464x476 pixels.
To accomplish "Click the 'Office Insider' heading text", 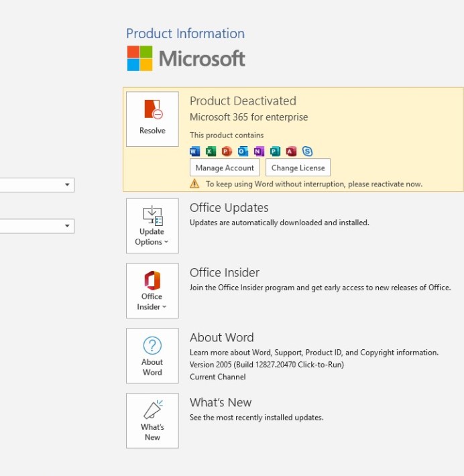I will tap(225, 273).
